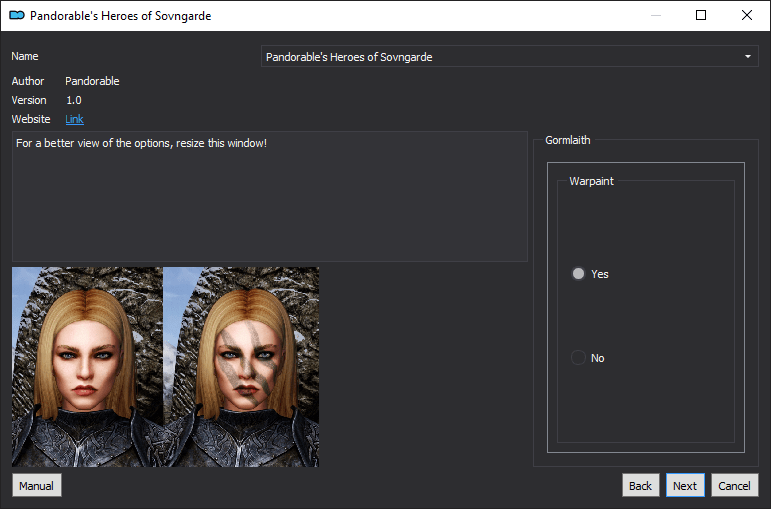The image size is (771, 509).
Task: Click the Author name Pandorable
Action: click(x=92, y=81)
